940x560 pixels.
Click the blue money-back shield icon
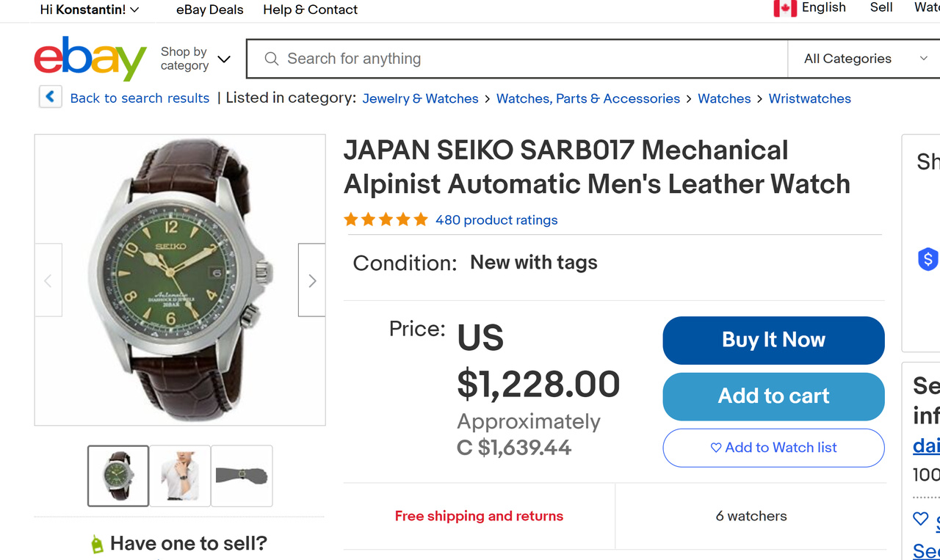928,258
